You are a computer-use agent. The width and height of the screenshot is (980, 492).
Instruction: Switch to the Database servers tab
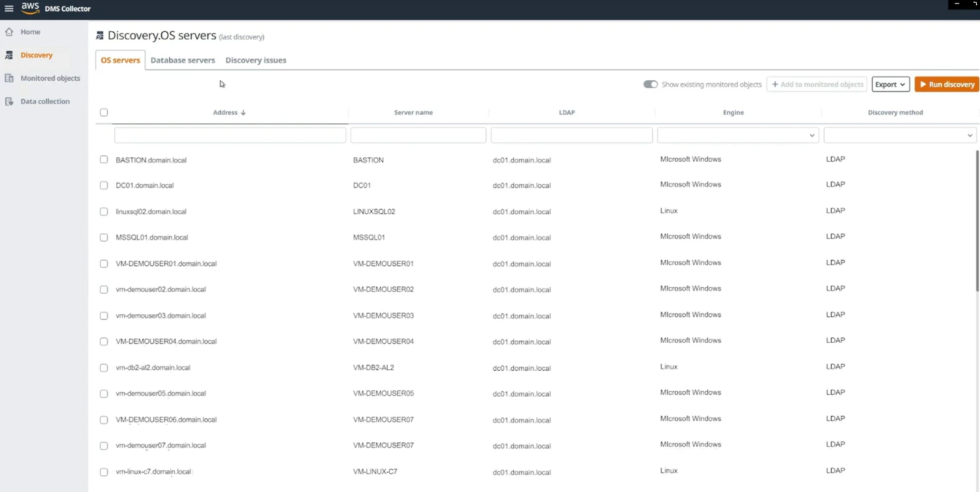(182, 60)
